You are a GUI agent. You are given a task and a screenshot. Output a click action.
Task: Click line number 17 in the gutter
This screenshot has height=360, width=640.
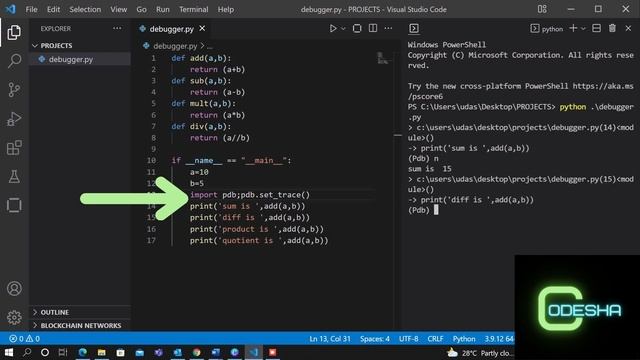pyautogui.click(x=151, y=240)
